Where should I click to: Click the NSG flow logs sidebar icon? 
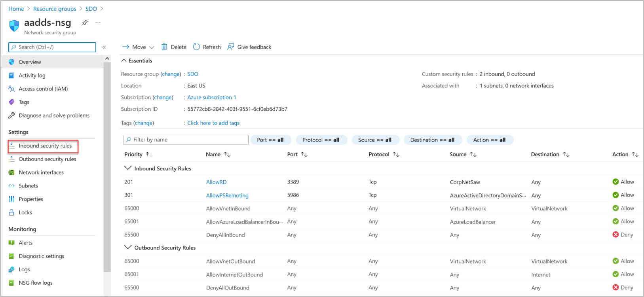[11, 283]
